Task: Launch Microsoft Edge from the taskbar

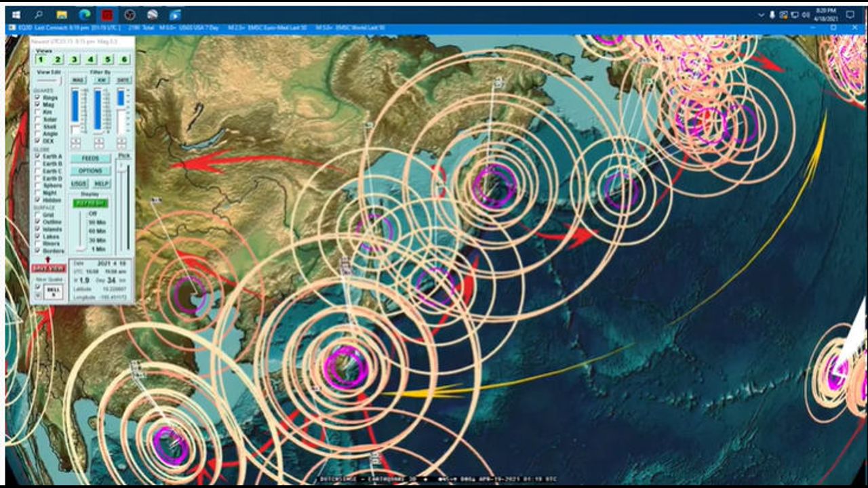Action: (x=85, y=14)
